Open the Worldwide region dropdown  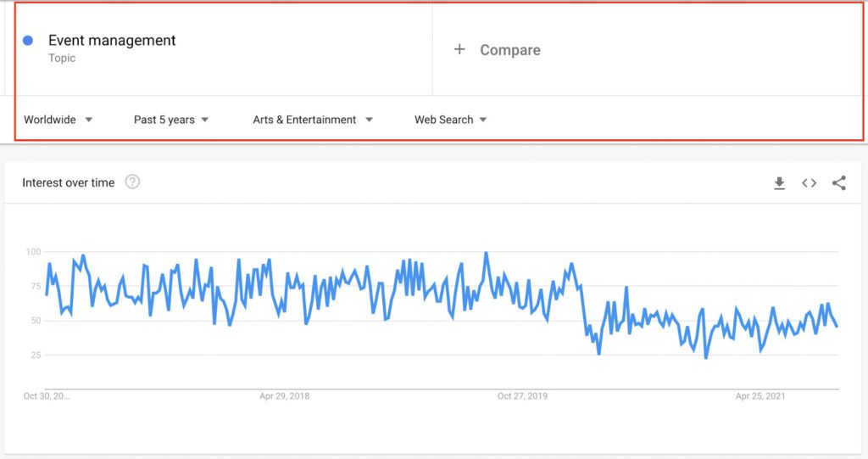coord(58,120)
